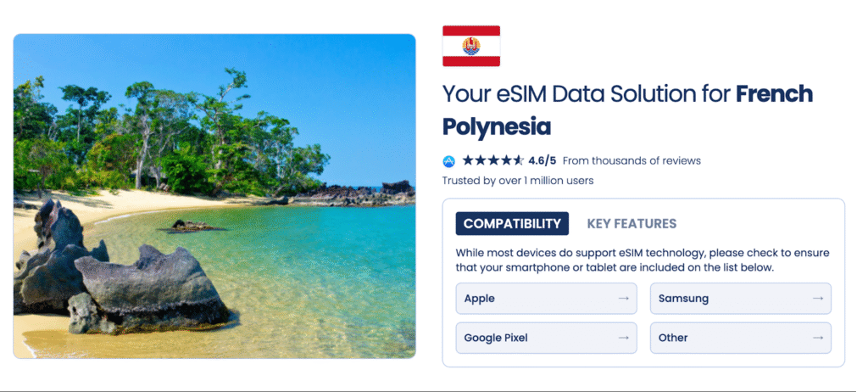The height and width of the screenshot is (392, 868).
Task: Click the 4.6/5 rating score
Action: (542, 160)
